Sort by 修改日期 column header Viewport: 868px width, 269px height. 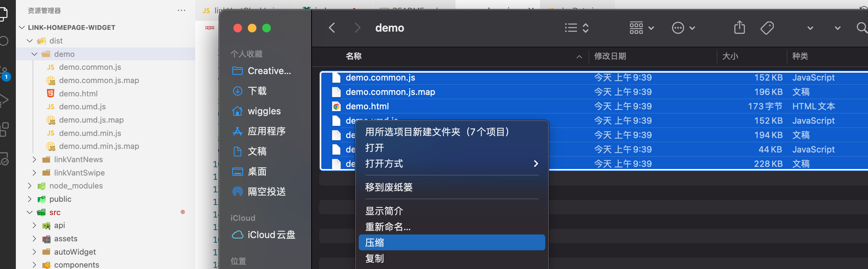pos(610,56)
